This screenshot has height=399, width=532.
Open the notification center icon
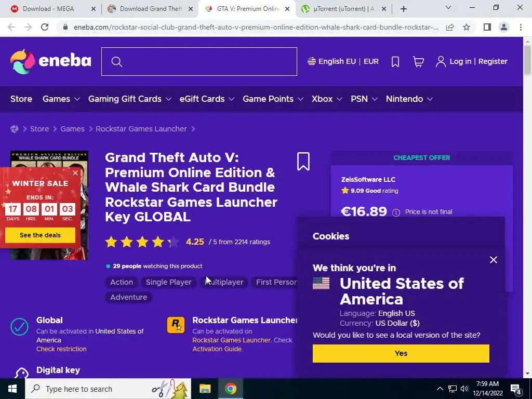coord(516,389)
